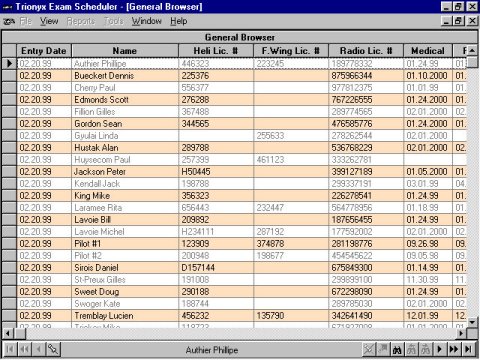The image size is (480, 360).
Task: Select row marker for Authier Phillipe
Action: tap(9, 63)
